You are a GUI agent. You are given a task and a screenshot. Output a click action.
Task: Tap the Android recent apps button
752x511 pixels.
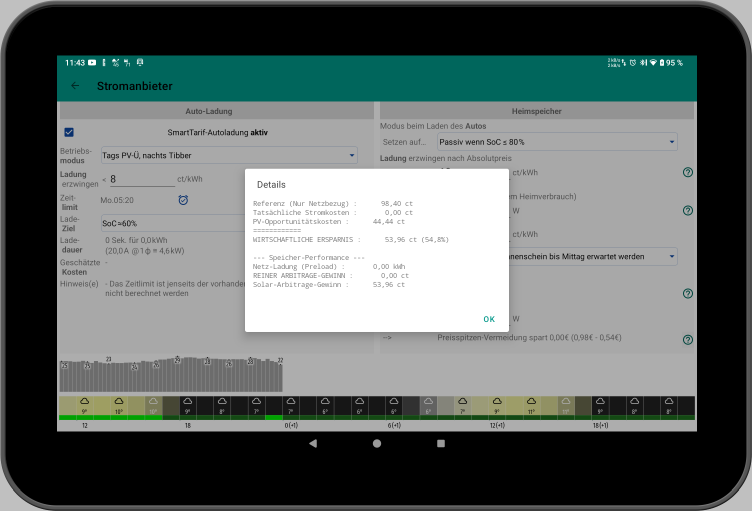point(441,443)
